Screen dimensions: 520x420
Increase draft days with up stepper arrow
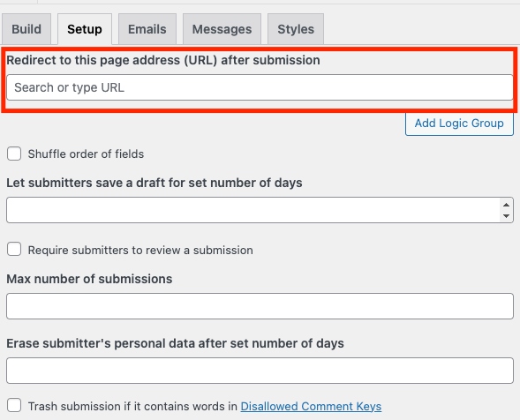point(506,205)
